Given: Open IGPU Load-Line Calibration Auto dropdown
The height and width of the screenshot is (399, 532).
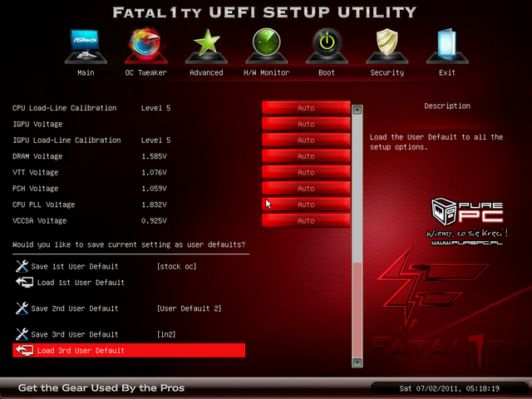Looking at the screenshot, I should pyautogui.click(x=306, y=140).
